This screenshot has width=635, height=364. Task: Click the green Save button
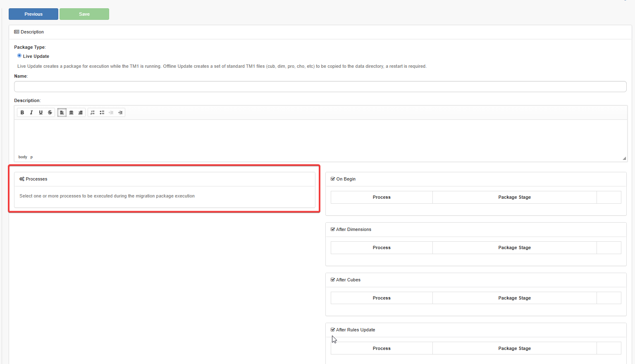click(x=84, y=14)
